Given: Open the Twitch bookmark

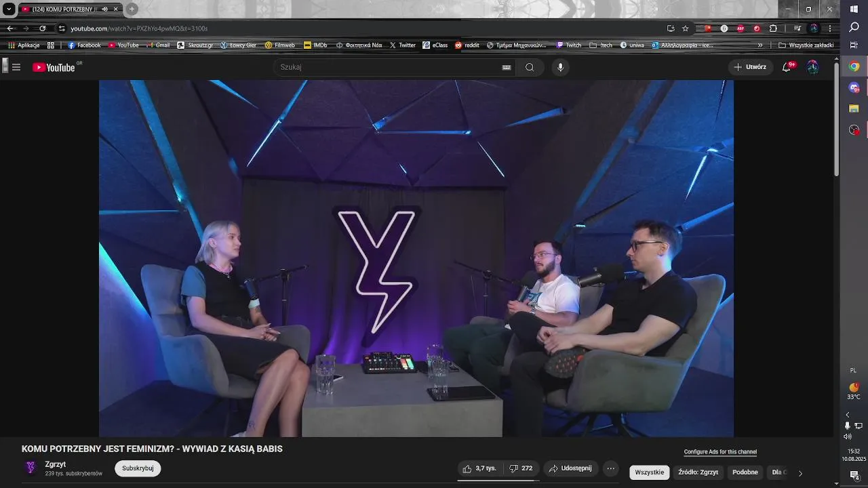Looking at the screenshot, I should point(569,45).
